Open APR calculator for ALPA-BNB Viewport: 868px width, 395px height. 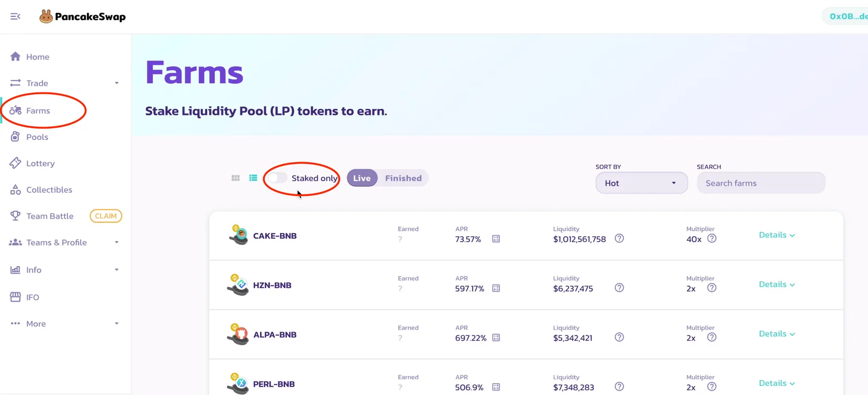point(496,338)
